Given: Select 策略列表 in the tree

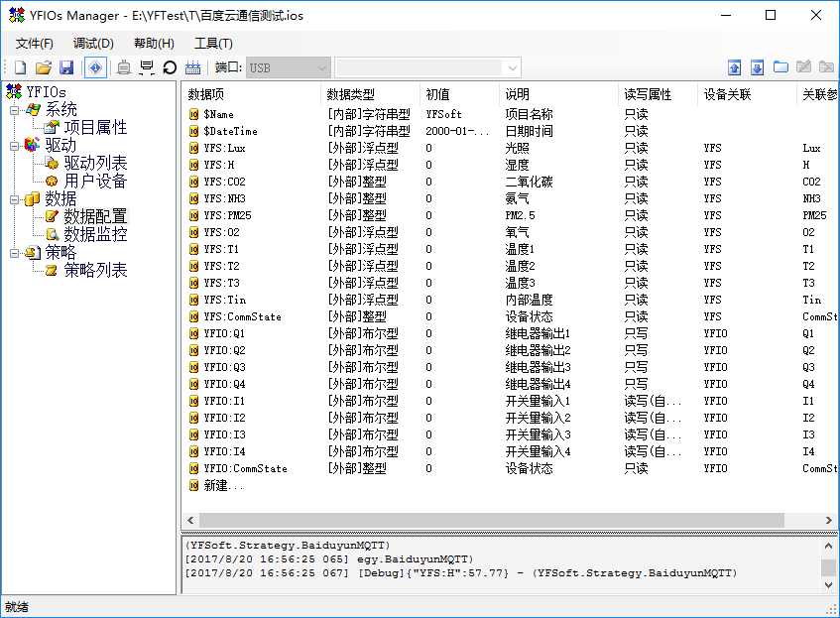Looking at the screenshot, I should pos(95,270).
